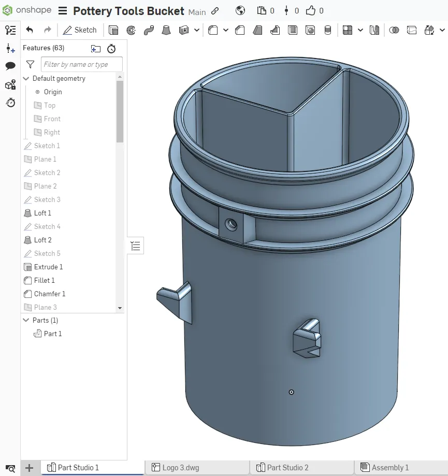Select the Chamfer tool in toolbar
The width and height of the screenshot is (448, 476).
pyautogui.click(x=240, y=30)
